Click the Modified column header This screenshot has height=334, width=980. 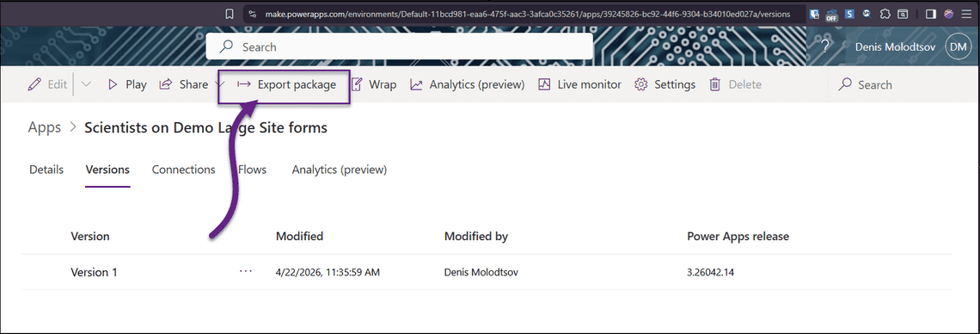point(299,237)
